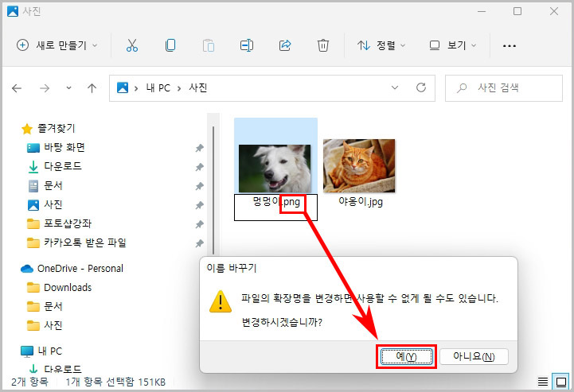Cancel rename with 아니요(N) button

pyautogui.click(x=474, y=356)
